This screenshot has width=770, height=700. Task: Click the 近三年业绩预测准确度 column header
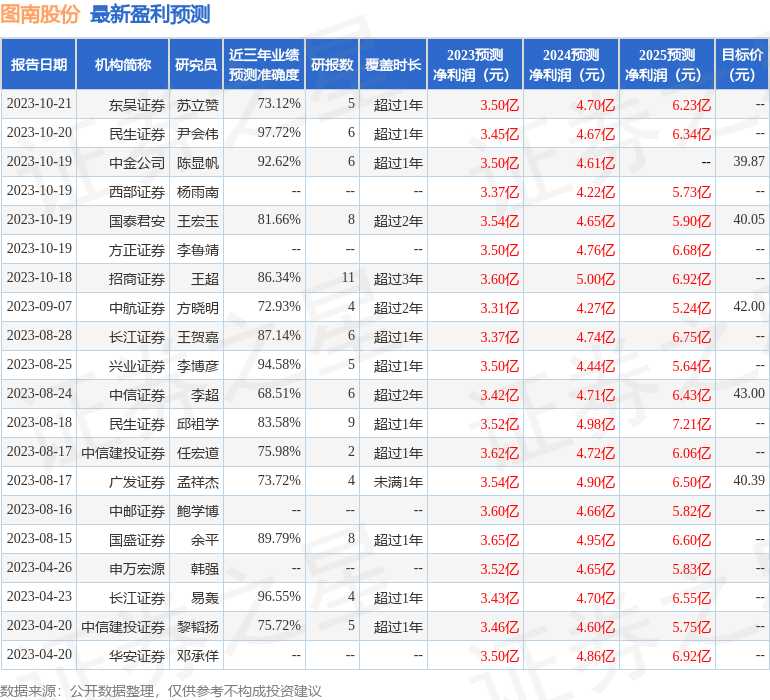(x=264, y=64)
